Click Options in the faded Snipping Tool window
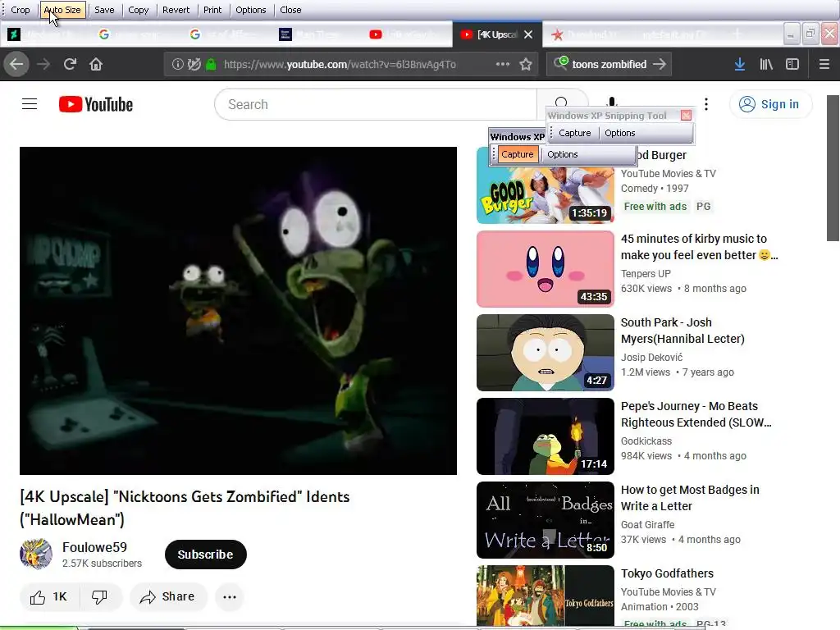The height and width of the screenshot is (630, 840). click(620, 133)
